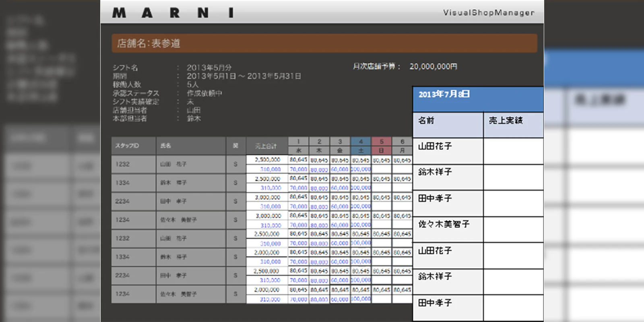Viewport: 644px width, 322px height.
Task: Click the VisualShopManager title text
Action: tap(488, 12)
